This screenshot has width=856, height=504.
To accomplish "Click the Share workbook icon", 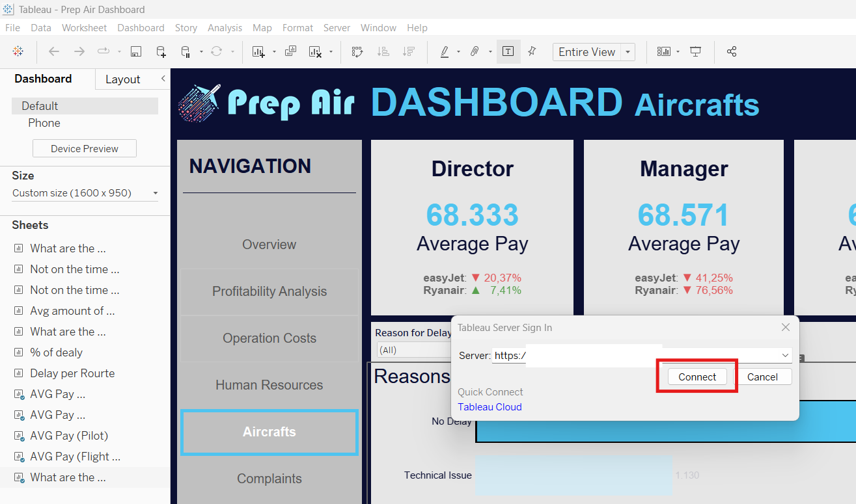I will 732,51.
